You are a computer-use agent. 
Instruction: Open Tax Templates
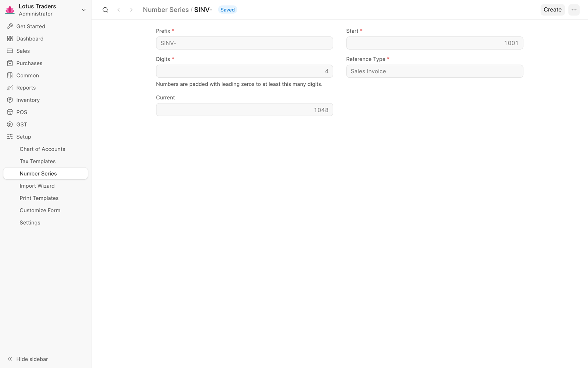46,161
